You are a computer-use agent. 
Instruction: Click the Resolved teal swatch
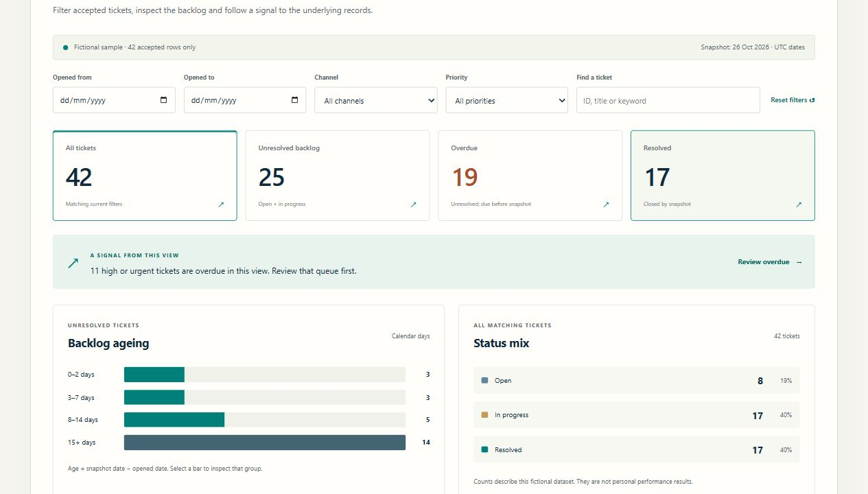(x=484, y=450)
